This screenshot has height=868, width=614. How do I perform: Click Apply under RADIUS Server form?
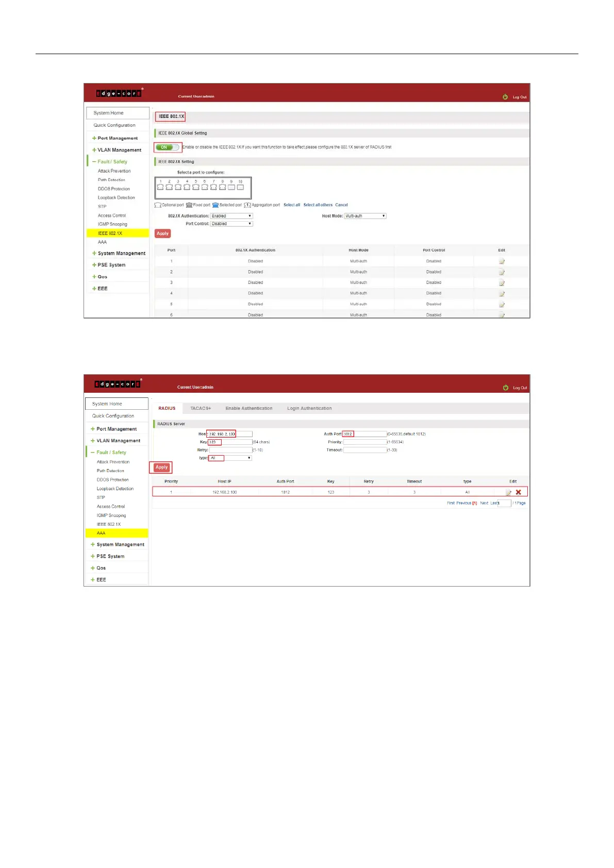(162, 468)
